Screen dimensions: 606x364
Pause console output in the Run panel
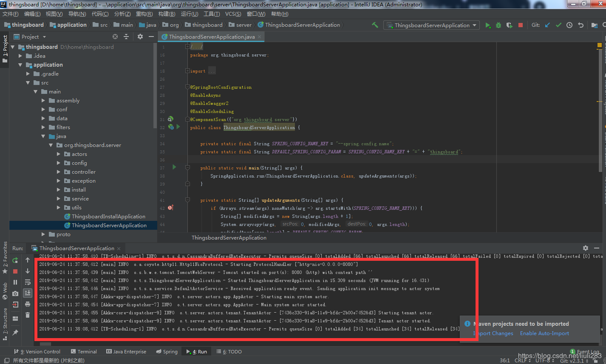tap(15, 282)
